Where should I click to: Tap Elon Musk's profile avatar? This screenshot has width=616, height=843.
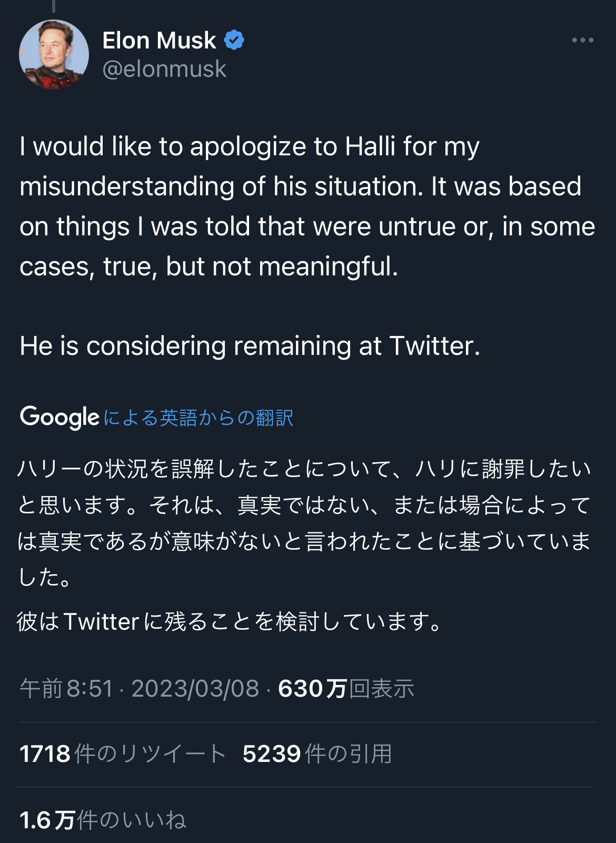point(54,54)
